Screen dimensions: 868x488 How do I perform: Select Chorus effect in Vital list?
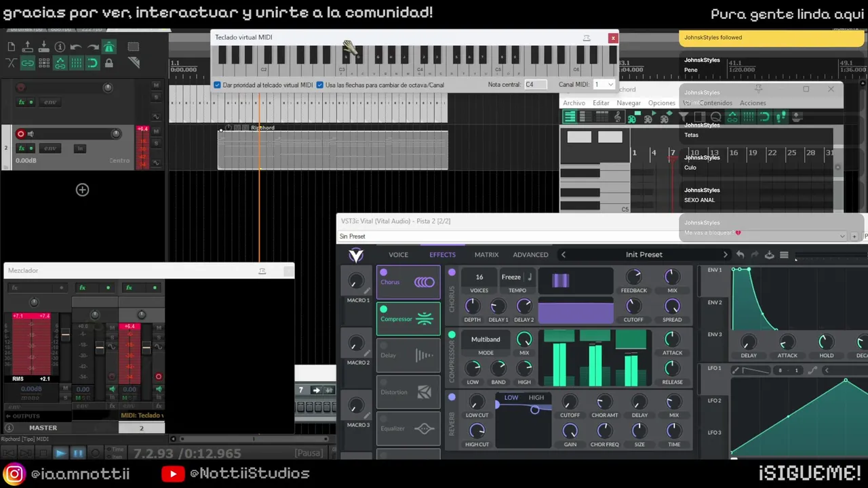pos(408,283)
